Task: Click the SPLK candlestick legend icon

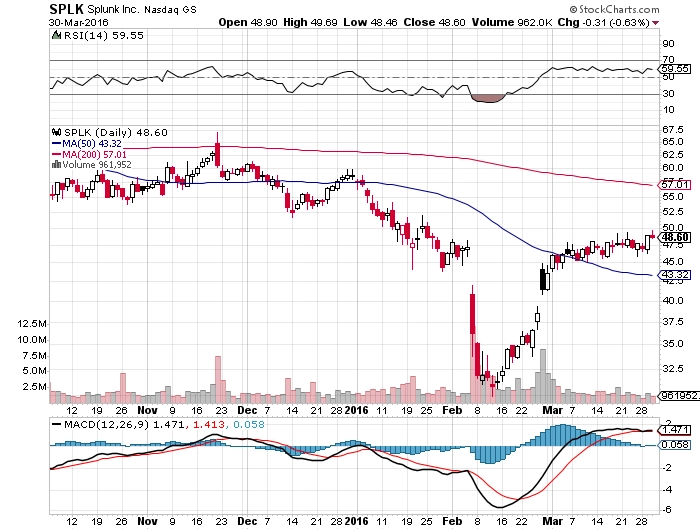Action: (56, 132)
